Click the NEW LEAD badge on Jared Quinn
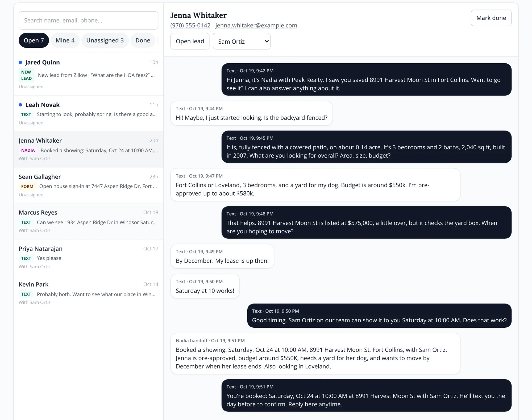 click(x=26, y=75)
